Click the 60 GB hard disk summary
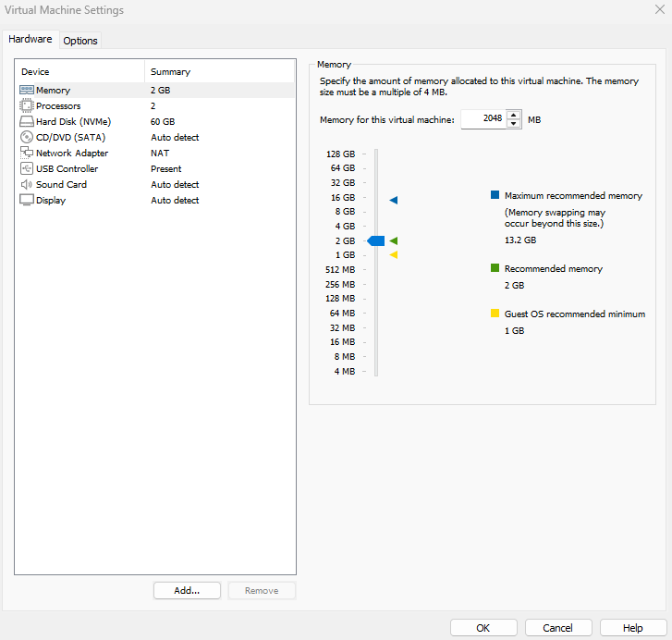 click(163, 121)
